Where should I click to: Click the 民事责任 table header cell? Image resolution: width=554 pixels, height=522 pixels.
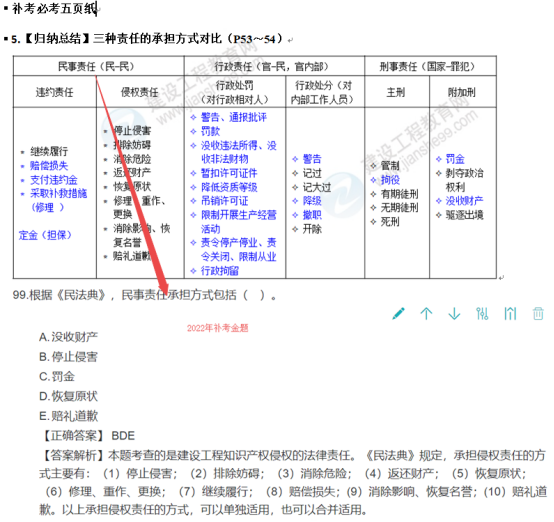click(98, 66)
